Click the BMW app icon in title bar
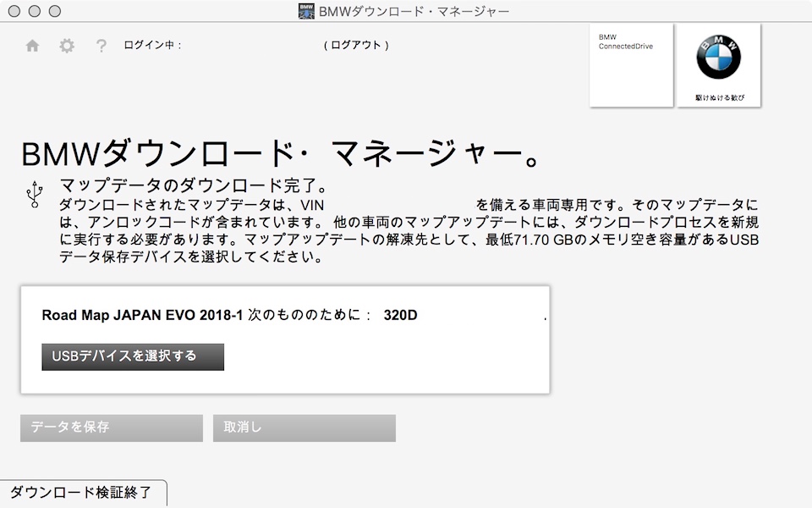812x508 pixels. (x=306, y=11)
